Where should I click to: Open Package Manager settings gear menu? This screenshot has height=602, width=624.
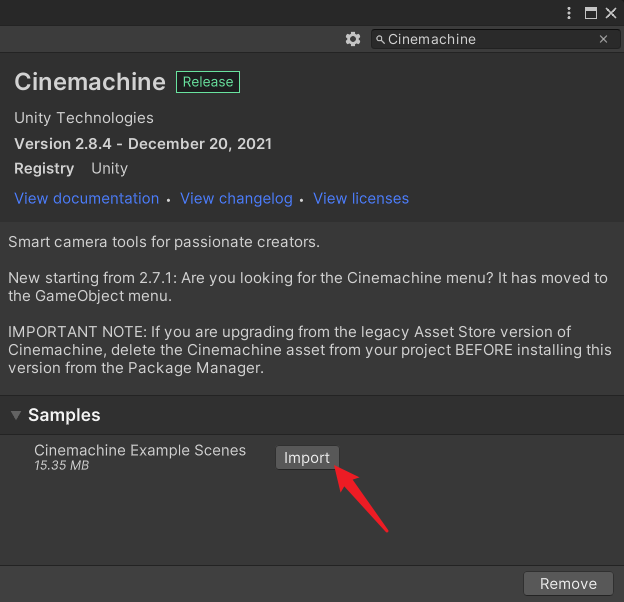click(353, 39)
